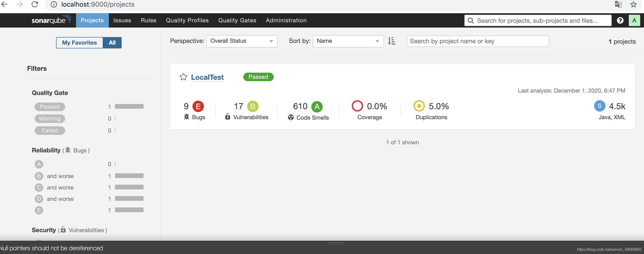The image size is (644, 254).
Task: Click the 610 code smells count
Action: coord(300,106)
